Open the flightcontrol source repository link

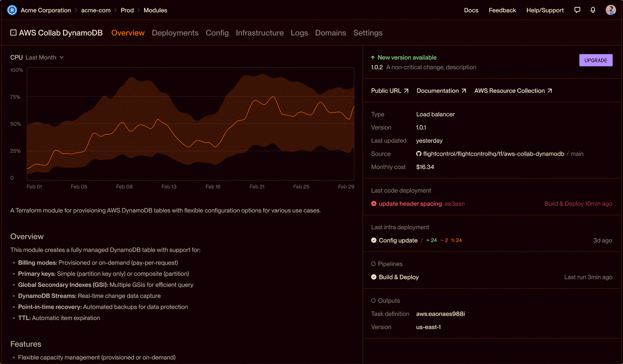click(494, 154)
